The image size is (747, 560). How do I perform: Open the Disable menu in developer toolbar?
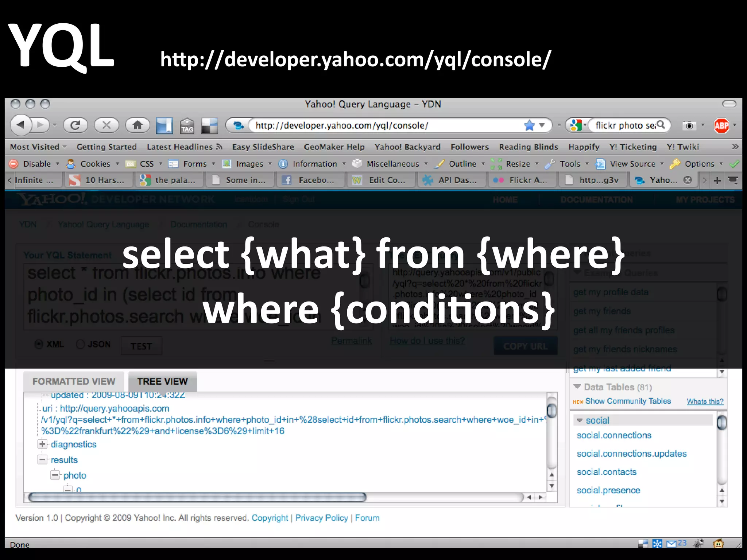point(34,164)
